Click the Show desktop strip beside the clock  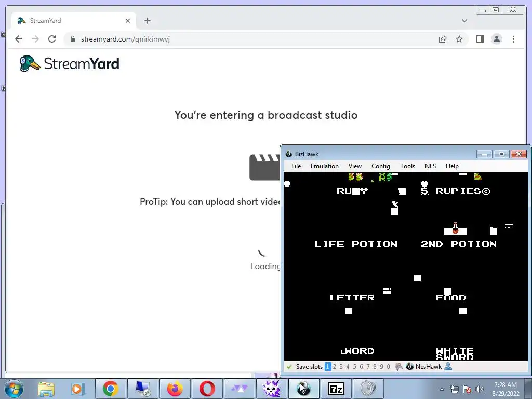tap(528, 389)
